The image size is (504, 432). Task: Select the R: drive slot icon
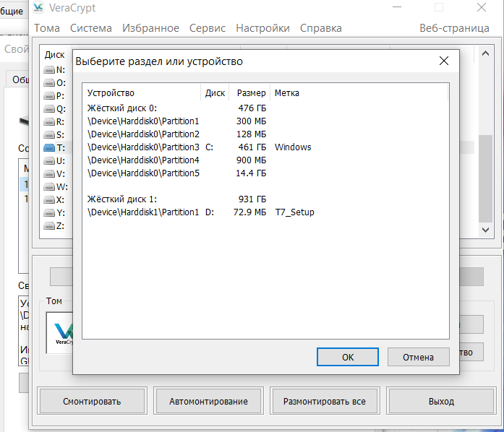[49, 122]
